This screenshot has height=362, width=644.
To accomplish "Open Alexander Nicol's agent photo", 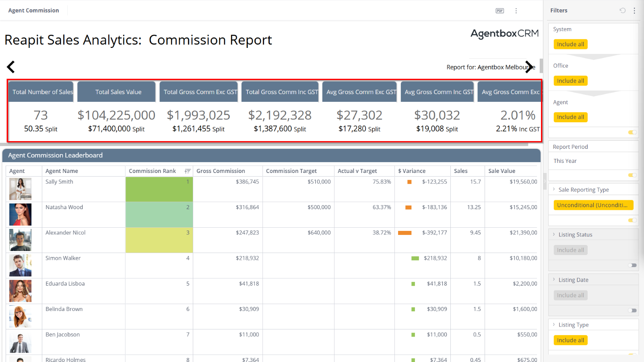I will click(20, 240).
